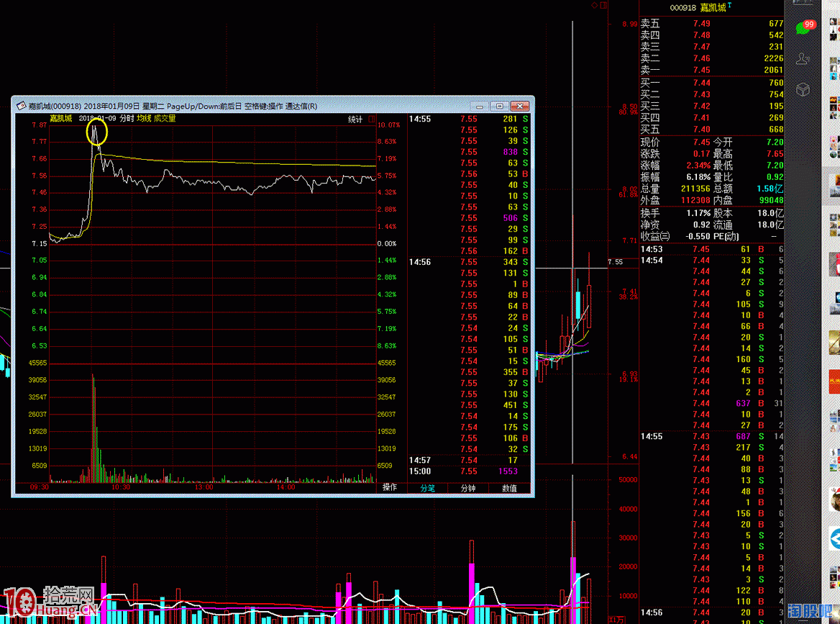Select the 14:55 7.43 687 S row in main tick list
The width and height of the screenshot is (840, 624).
tap(712, 436)
